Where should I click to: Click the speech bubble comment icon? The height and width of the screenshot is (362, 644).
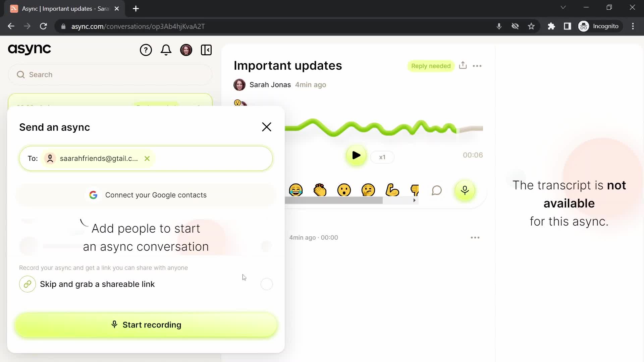[437, 190]
